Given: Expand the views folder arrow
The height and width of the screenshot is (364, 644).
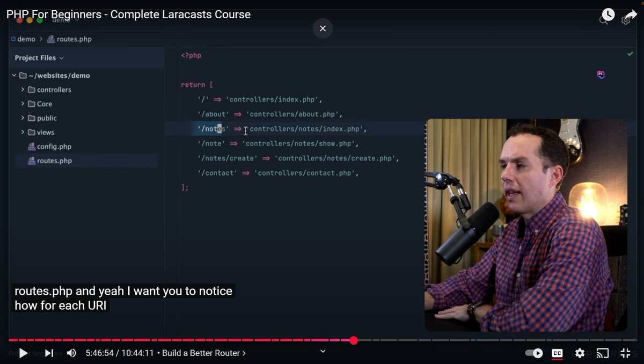Looking at the screenshot, I should point(23,132).
